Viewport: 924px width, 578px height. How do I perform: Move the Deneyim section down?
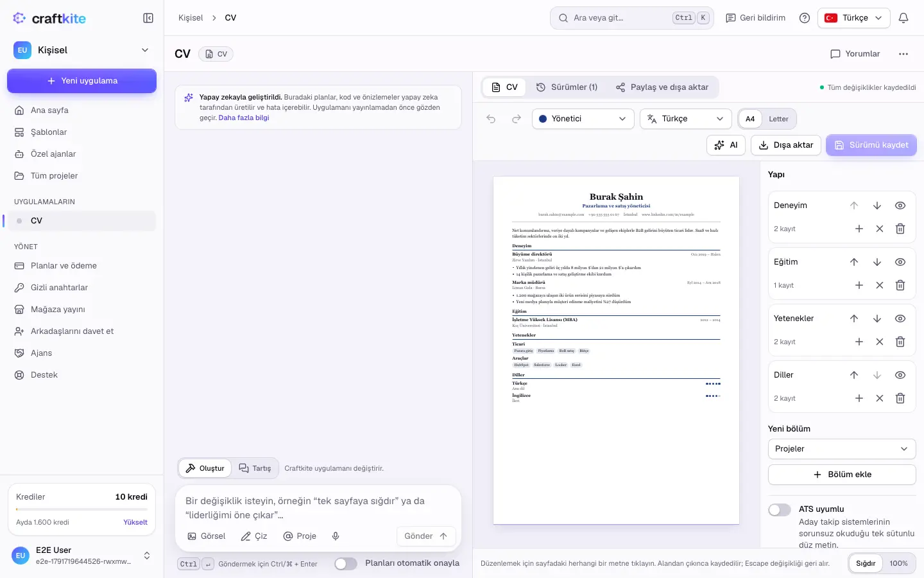[877, 206]
